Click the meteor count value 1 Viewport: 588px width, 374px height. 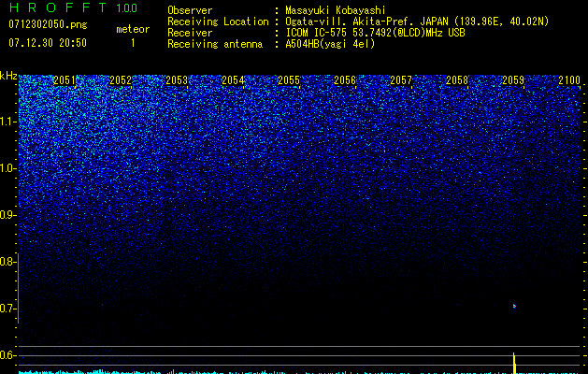pyautogui.click(x=133, y=43)
